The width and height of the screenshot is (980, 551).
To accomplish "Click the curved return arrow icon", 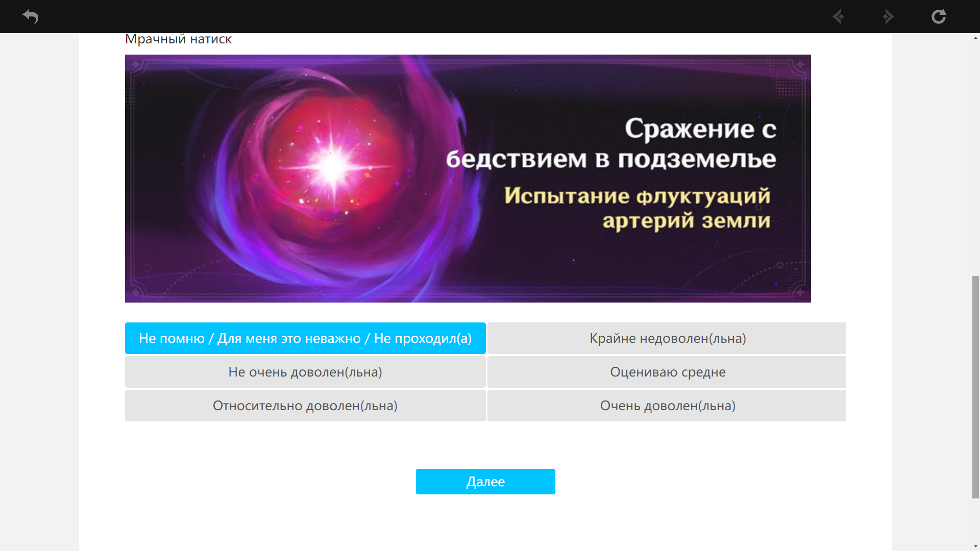I will (x=31, y=17).
